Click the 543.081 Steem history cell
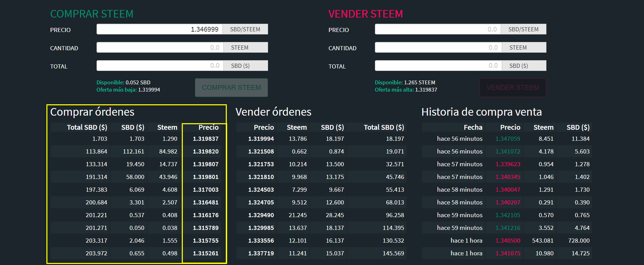Image resolution: width=644 pixels, height=265 pixels. pos(543,241)
